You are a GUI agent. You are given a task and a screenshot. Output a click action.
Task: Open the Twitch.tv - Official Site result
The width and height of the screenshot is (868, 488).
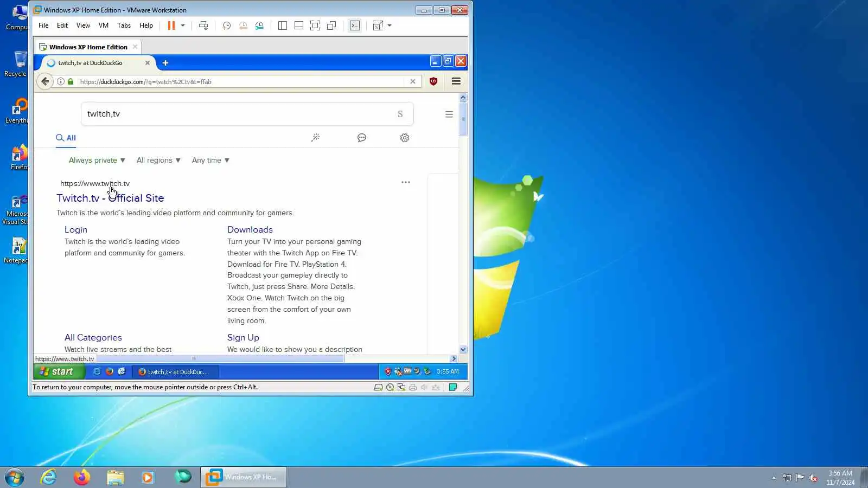point(110,198)
